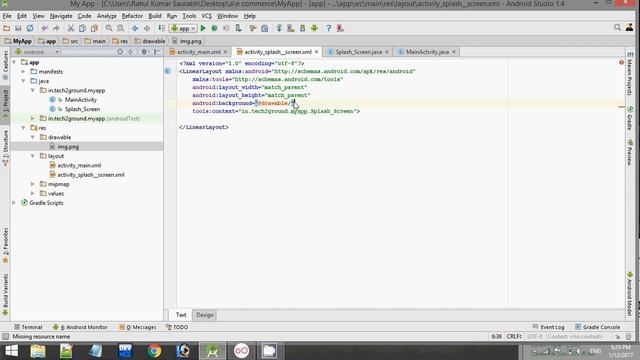Image resolution: width=640 pixels, height=360 pixels.
Task: Select img.png in the project tree
Action: (x=68, y=147)
